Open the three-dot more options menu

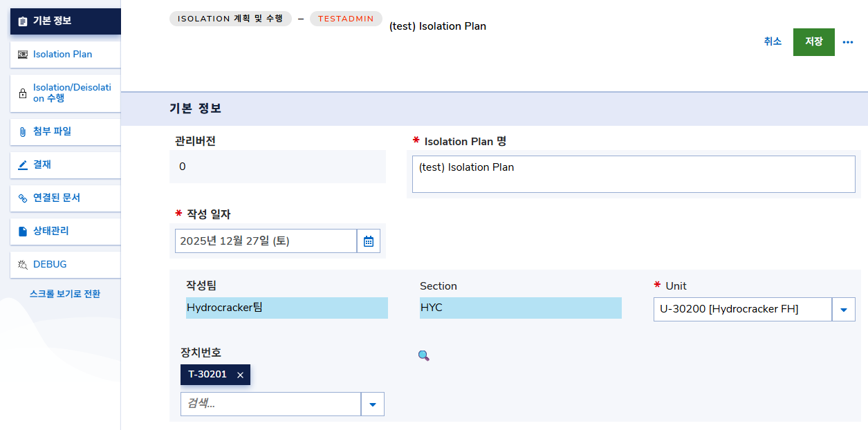pyautogui.click(x=848, y=42)
